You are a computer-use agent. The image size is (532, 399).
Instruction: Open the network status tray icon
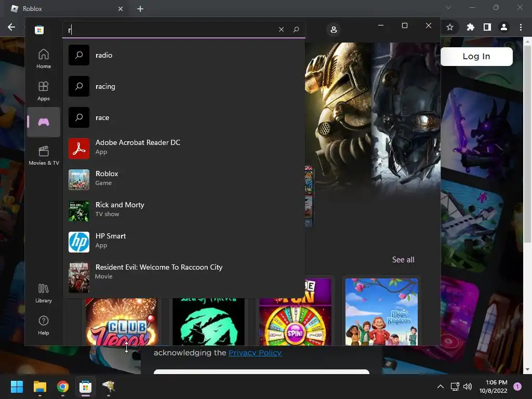click(455, 387)
